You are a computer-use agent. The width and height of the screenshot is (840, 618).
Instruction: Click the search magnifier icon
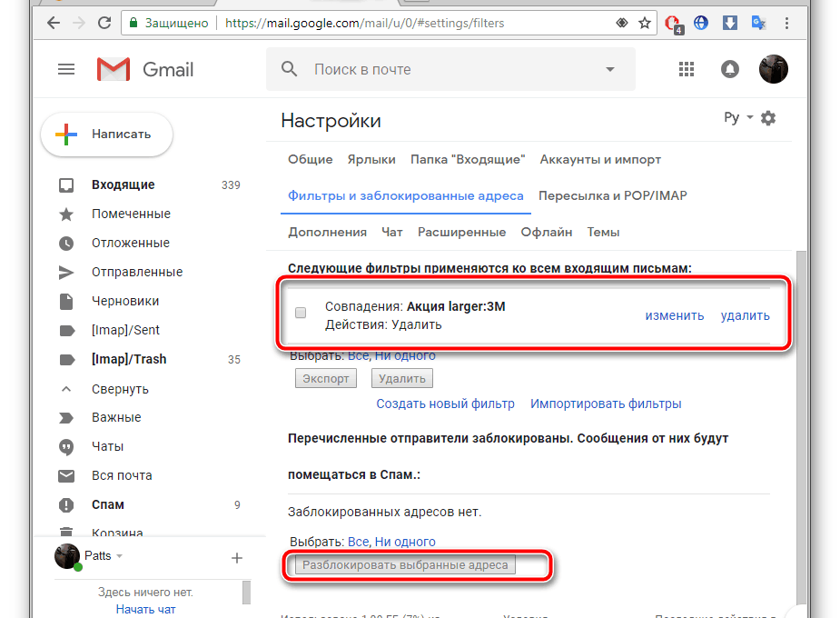click(x=290, y=69)
